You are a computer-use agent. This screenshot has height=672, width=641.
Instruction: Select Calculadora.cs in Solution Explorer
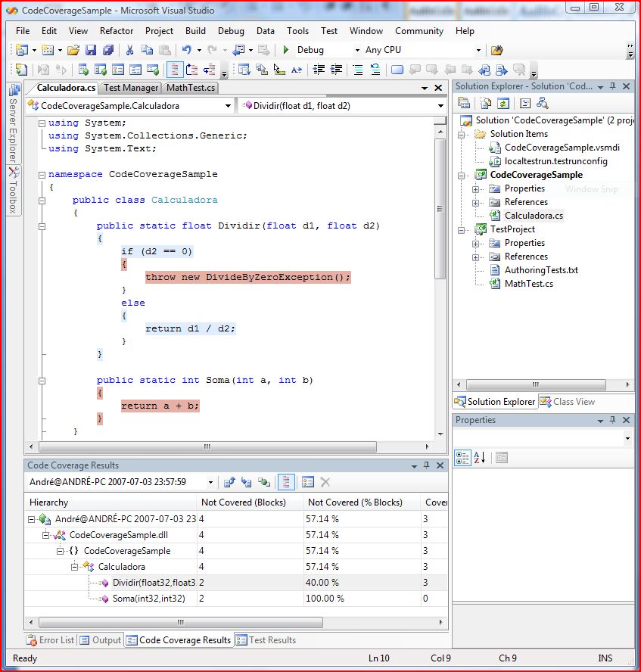point(534,216)
